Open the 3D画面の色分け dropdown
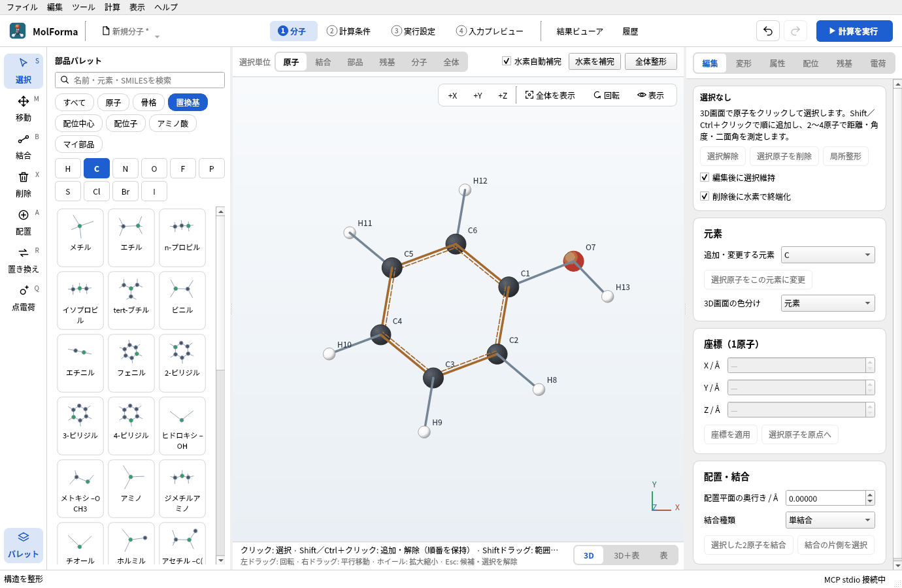 (828, 303)
